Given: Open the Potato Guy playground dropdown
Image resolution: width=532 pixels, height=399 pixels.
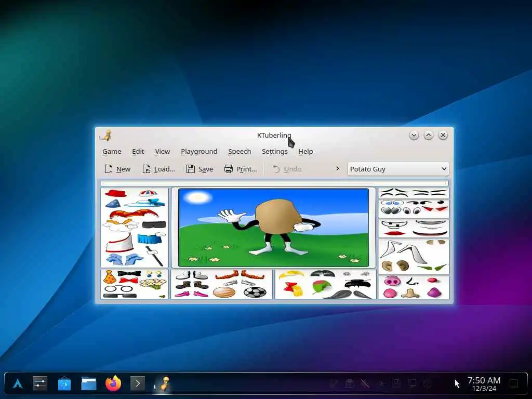Looking at the screenshot, I should coord(398,169).
